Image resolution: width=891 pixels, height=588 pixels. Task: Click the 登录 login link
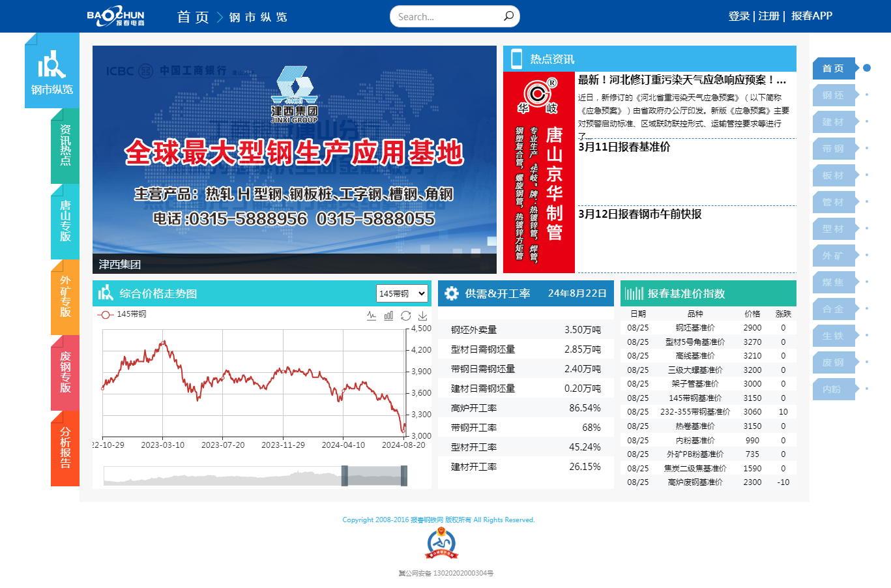click(739, 16)
